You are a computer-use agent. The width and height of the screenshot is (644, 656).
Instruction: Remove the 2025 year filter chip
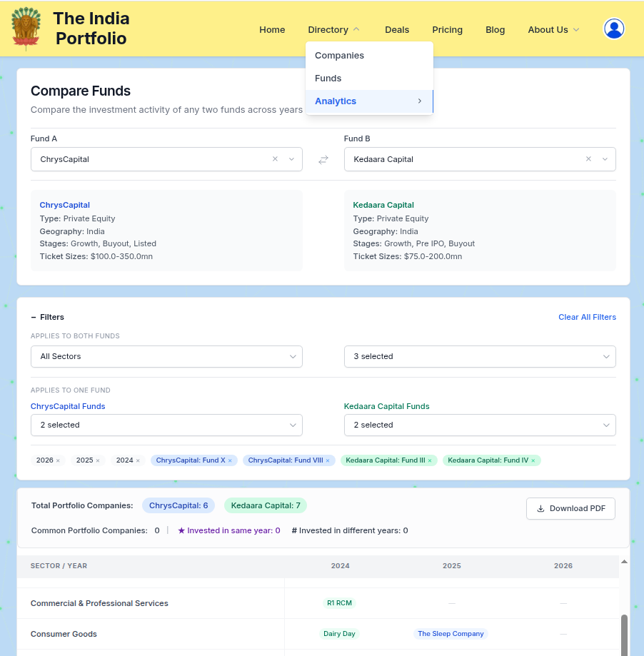[98, 460]
